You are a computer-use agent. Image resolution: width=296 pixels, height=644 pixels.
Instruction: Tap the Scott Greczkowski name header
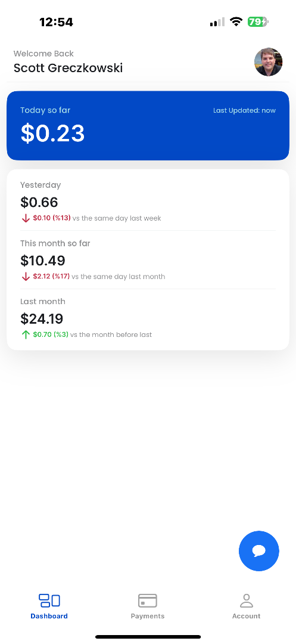click(68, 68)
